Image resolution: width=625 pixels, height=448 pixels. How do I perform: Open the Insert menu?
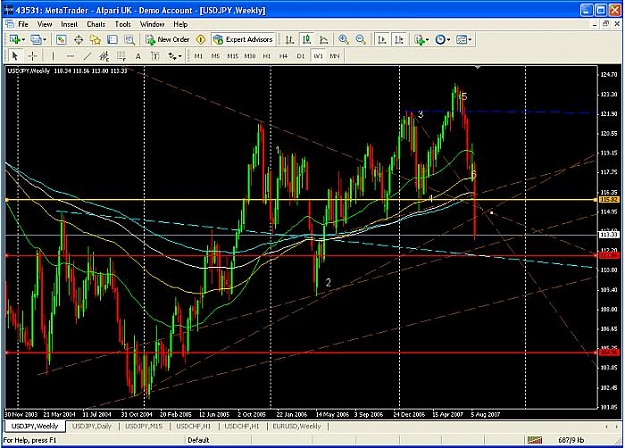pos(69,24)
